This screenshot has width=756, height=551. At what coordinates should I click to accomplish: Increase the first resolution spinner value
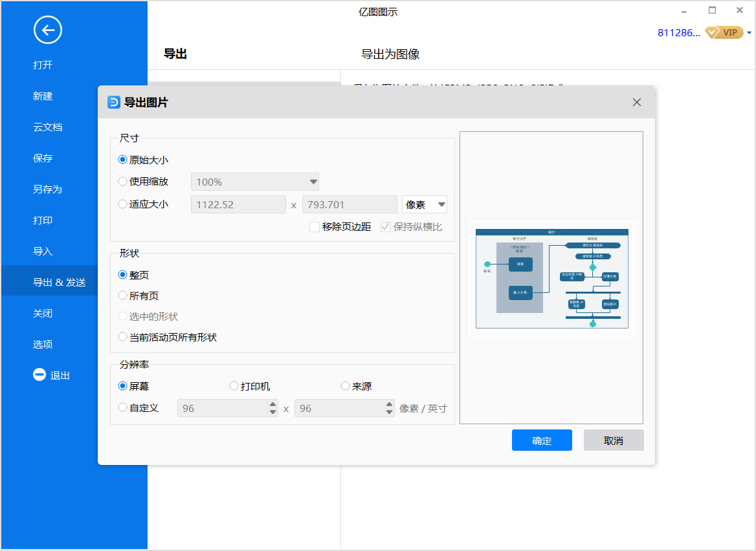273,405
